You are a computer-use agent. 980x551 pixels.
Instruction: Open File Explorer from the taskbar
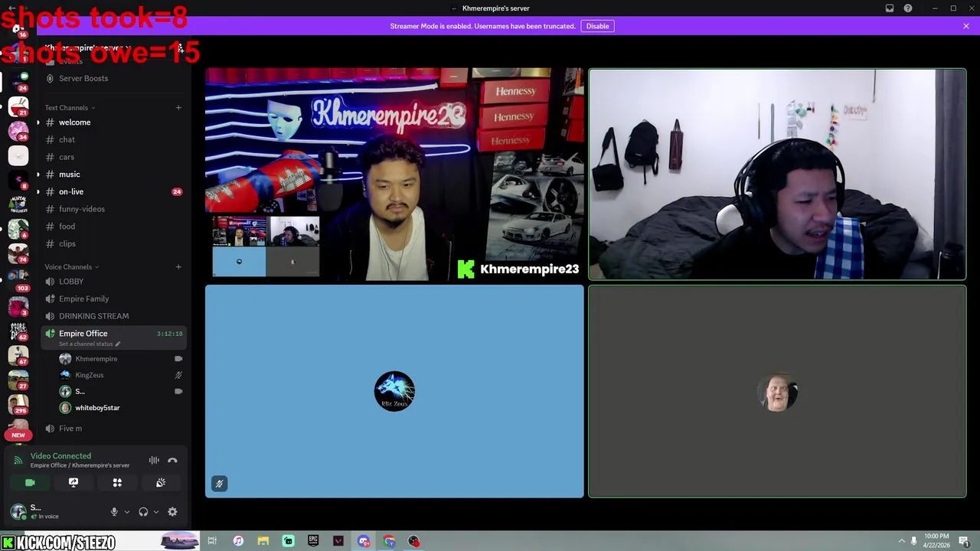point(263,541)
